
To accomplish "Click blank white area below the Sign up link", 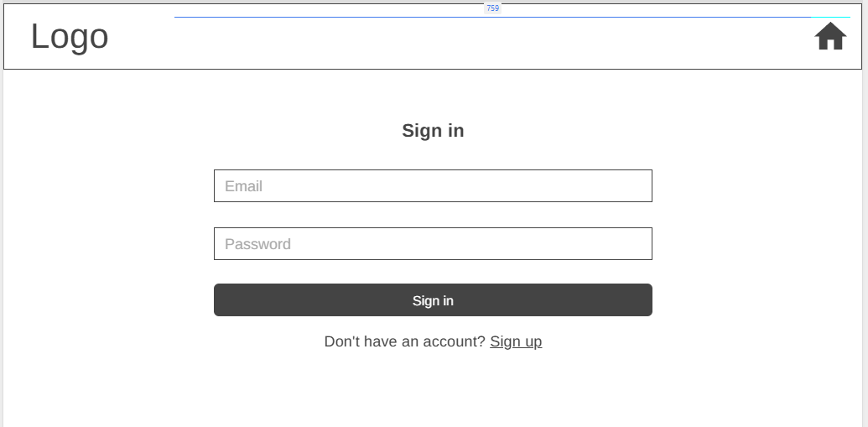I will (433, 390).
